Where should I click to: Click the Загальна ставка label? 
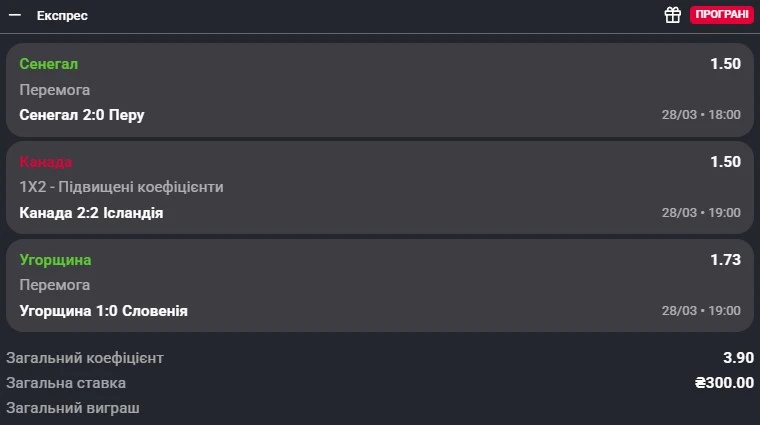pos(66,383)
